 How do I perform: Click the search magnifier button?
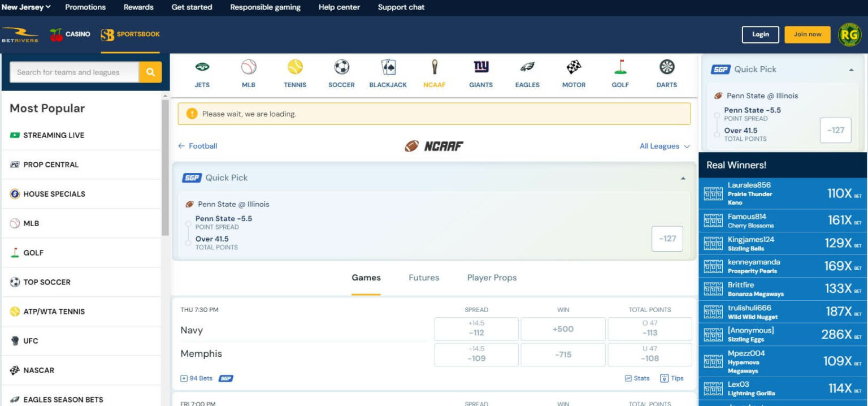(x=150, y=72)
